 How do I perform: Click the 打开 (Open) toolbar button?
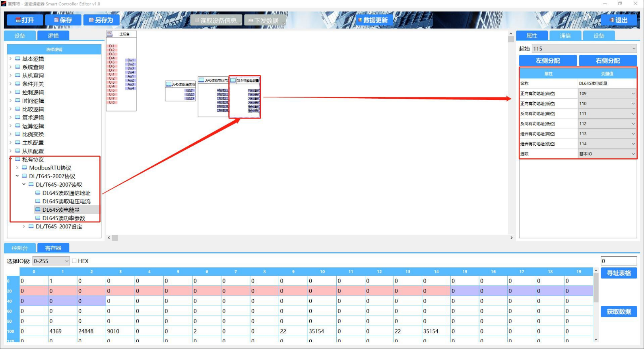point(24,20)
